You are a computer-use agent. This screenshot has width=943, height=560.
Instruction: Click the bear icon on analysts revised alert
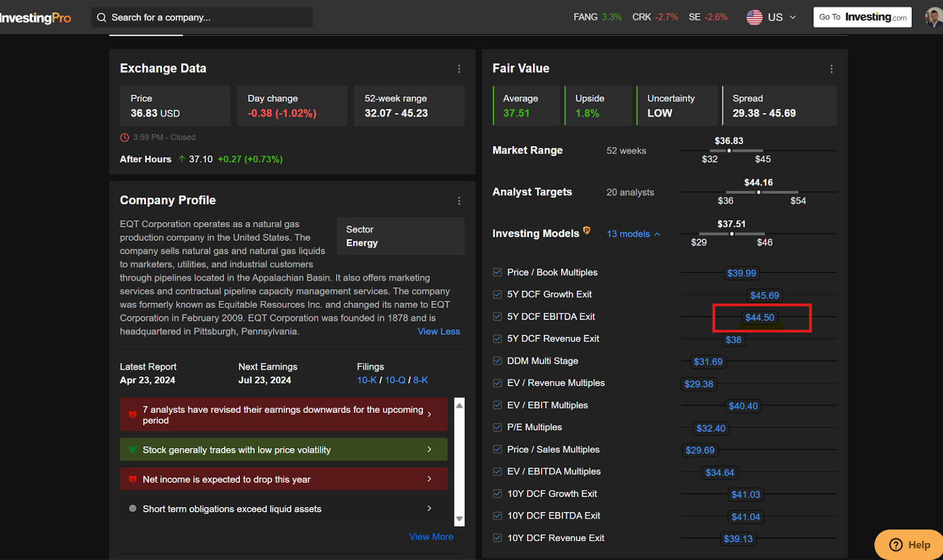(133, 415)
